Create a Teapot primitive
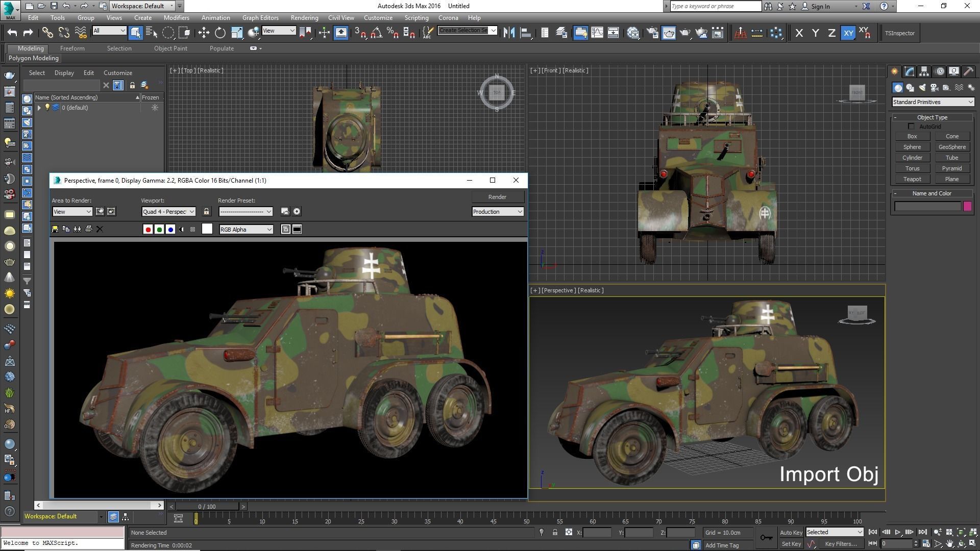The height and width of the screenshot is (551, 980). (912, 179)
